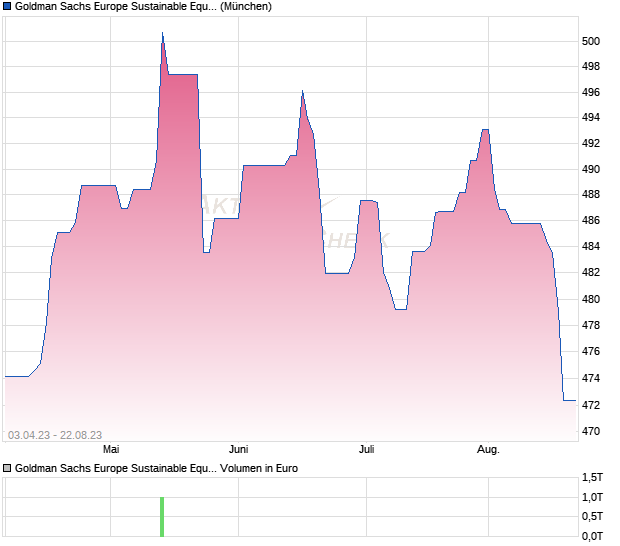Click the highest price peak above 500

point(163,33)
